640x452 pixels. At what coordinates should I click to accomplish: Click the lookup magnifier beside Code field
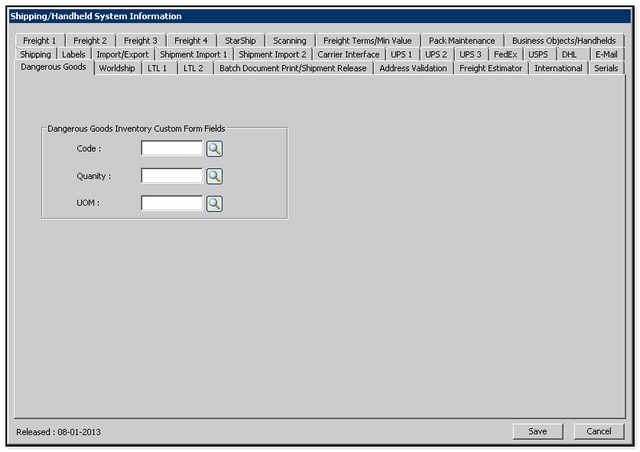coord(215,149)
